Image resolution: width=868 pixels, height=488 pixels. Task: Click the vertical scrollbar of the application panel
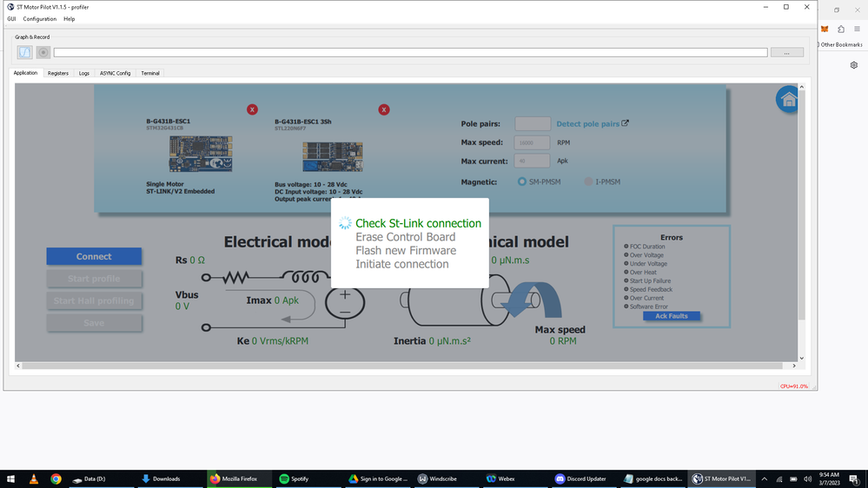click(802, 205)
